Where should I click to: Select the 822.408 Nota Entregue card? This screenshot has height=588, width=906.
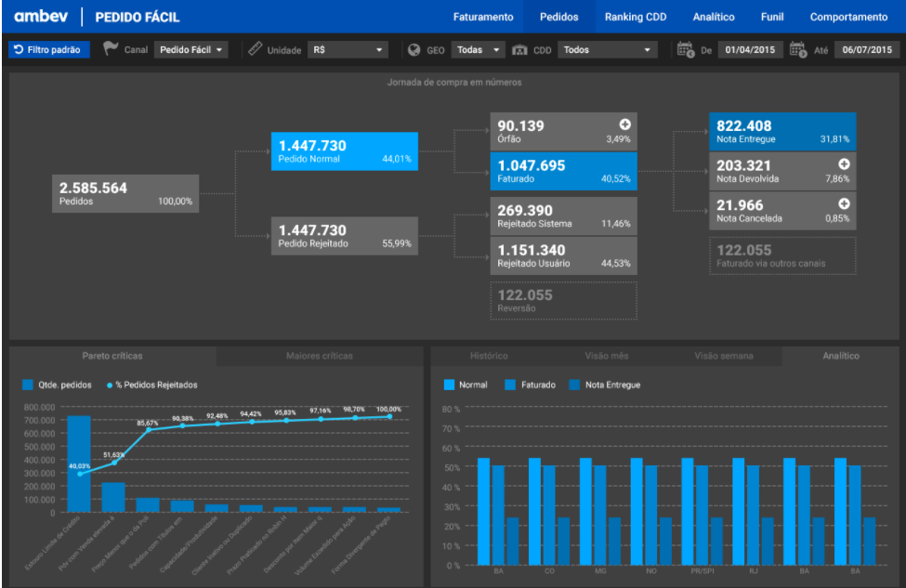782,131
